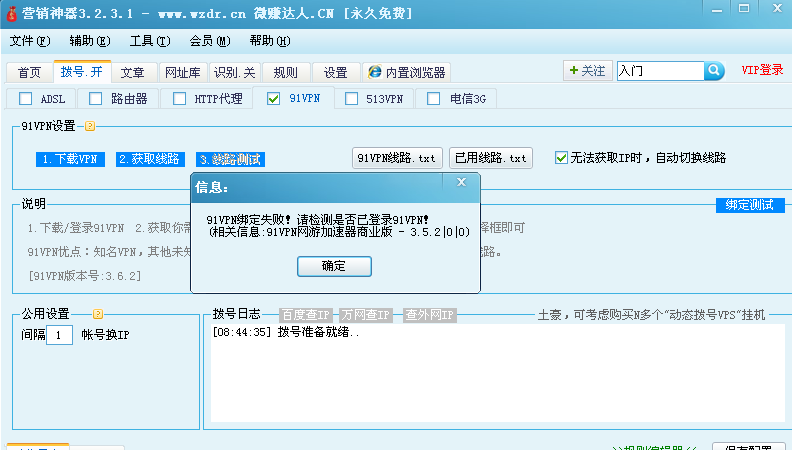This screenshot has width=792, height=450.
Task: Open the 内置浏览器 tab with IE icon
Action: tap(407, 73)
